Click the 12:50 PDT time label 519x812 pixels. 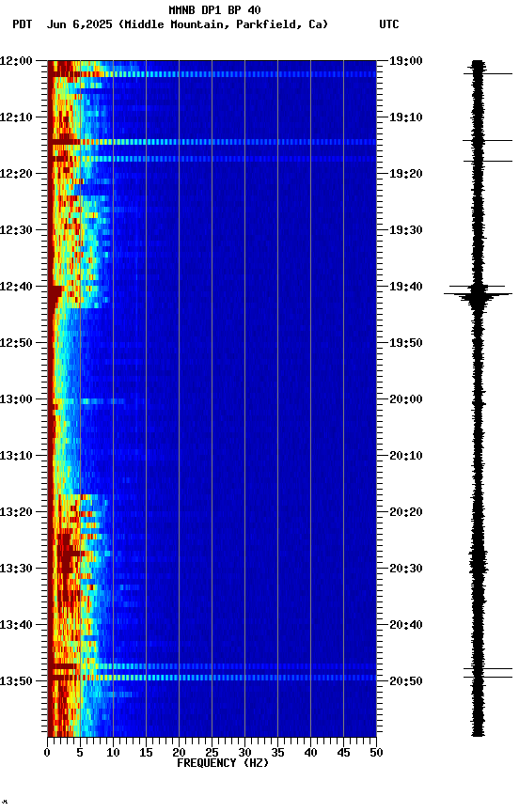tap(16, 343)
